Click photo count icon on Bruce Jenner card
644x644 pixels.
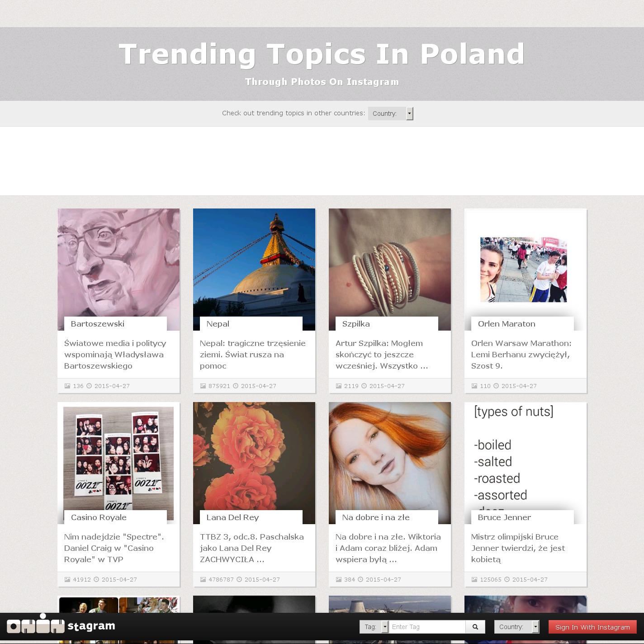coord(474,579)
